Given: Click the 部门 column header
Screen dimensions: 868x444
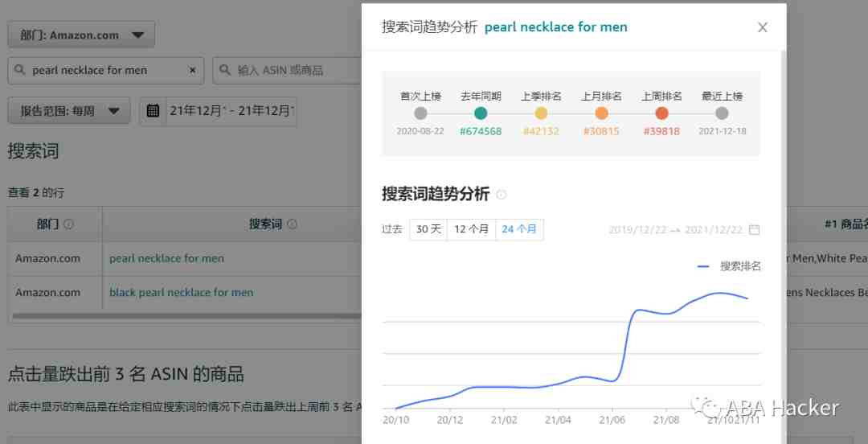Looking at the screenshot, I should (55, 224).
